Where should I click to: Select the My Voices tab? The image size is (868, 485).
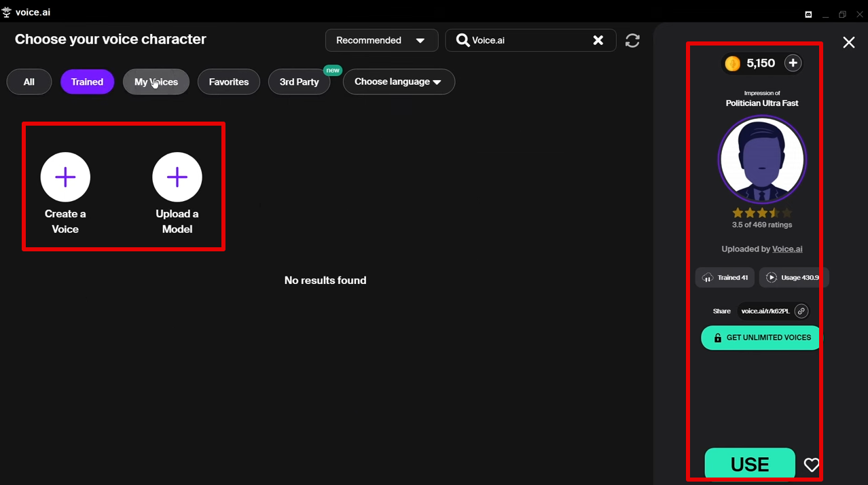click(156, 82)
